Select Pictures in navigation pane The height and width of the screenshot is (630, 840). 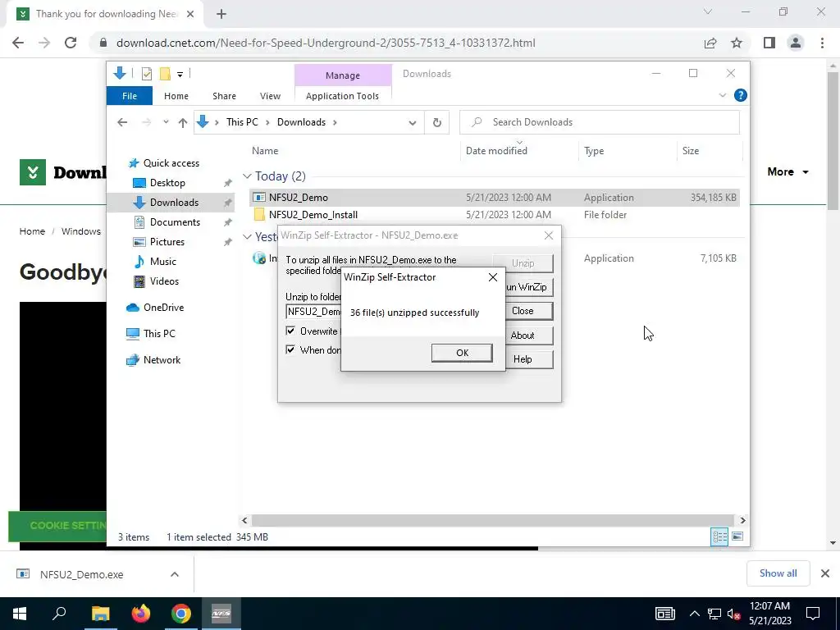(167, 242)
